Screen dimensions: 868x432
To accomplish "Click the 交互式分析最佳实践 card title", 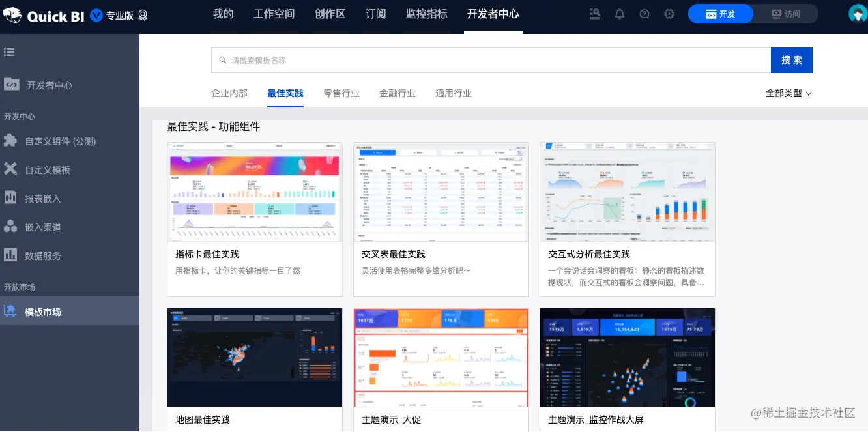I will (x=589, y=254).
